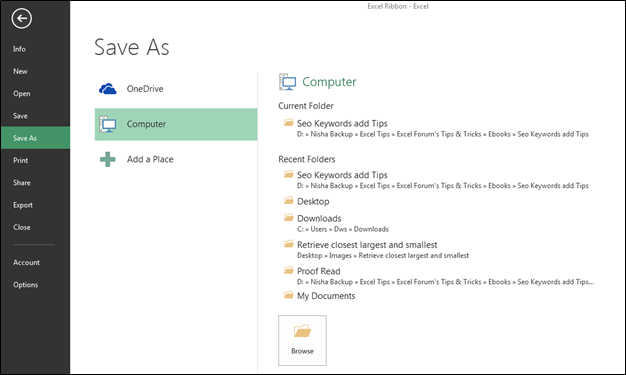Open the New backstage tab
Screen dimensions: 626x375
[35, 71]
